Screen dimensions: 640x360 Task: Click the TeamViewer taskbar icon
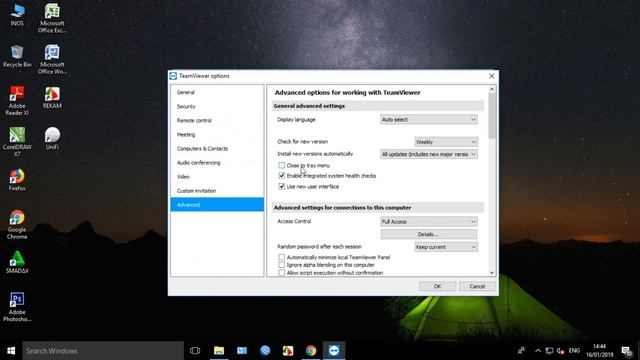[334, 351]
